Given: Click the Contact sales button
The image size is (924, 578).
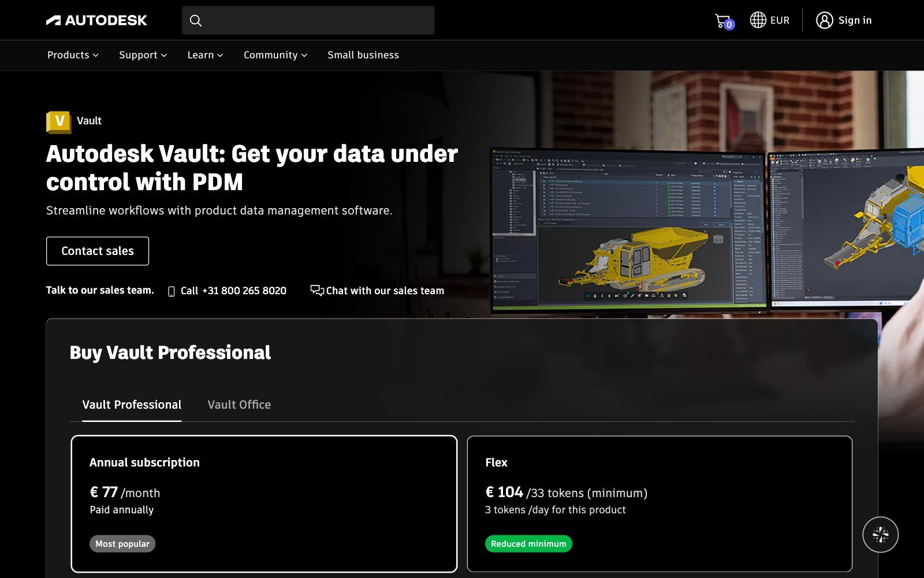Looking at the screenshot, I should tap(98, 251).
